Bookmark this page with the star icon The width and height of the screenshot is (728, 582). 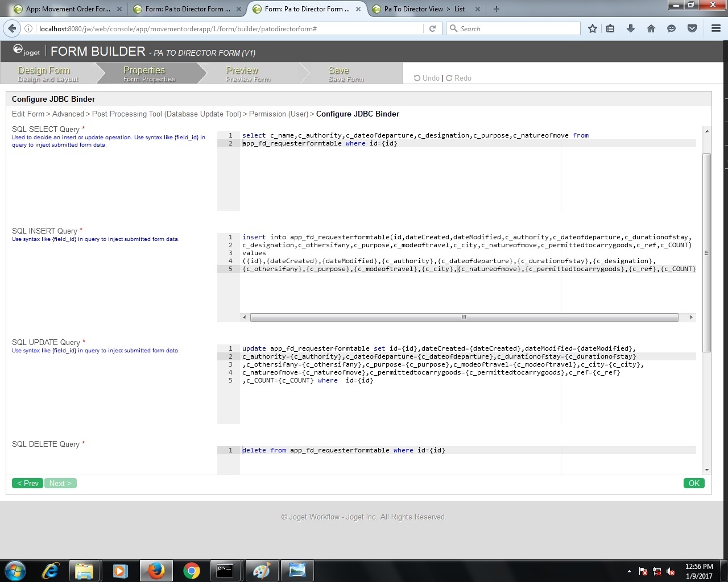593,28
